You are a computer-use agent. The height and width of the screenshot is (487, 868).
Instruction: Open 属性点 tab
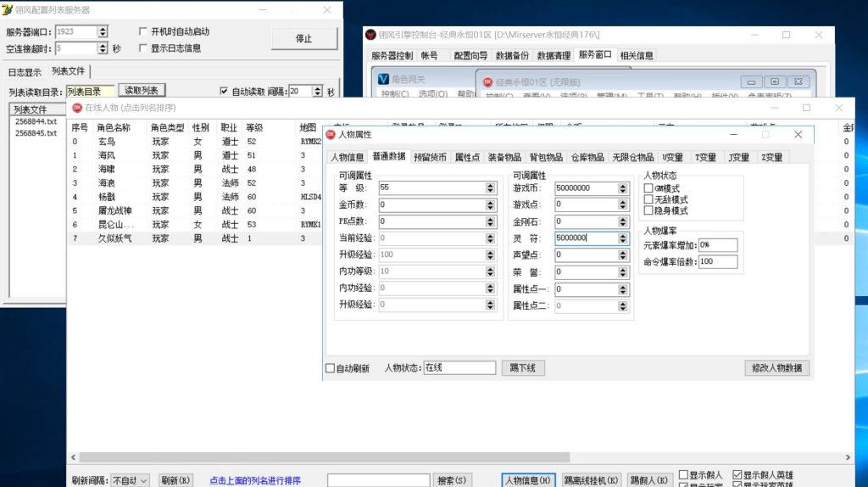[x=467, y=157]
